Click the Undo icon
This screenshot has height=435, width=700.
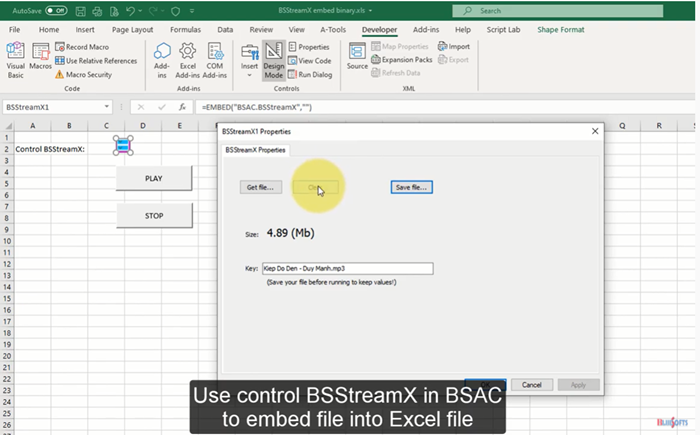tap(130, 11)
